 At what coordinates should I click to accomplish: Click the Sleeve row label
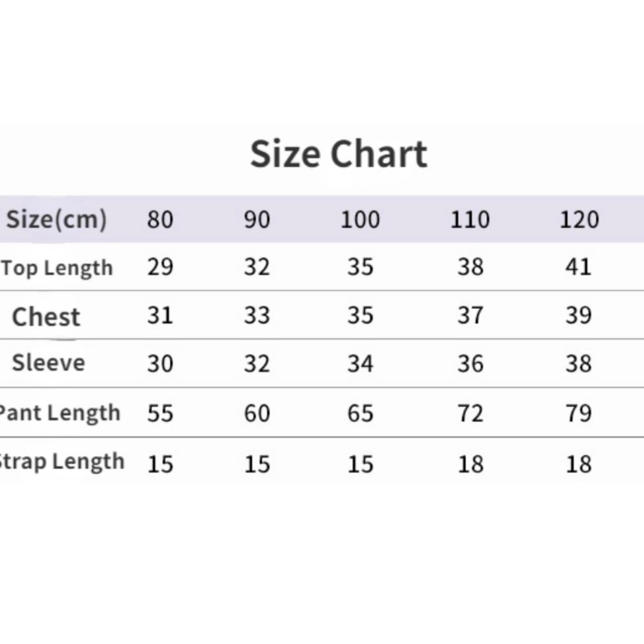48,363
